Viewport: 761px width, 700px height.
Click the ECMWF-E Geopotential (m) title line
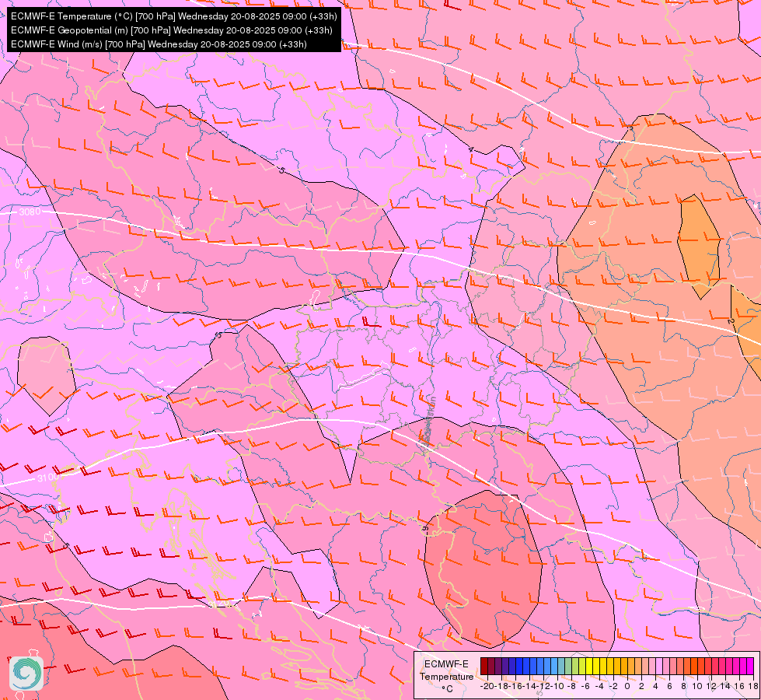point(171,30)
